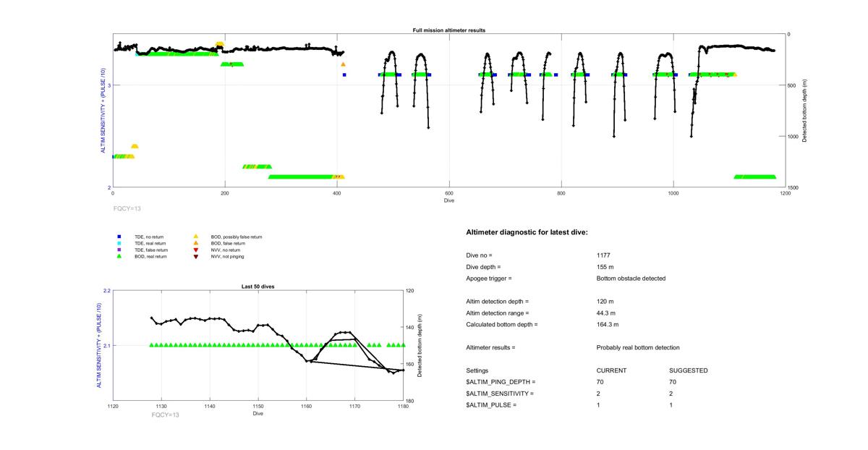
Task: Select the 'BOD, possibly false return' legend label
Action: coord(237,237)
